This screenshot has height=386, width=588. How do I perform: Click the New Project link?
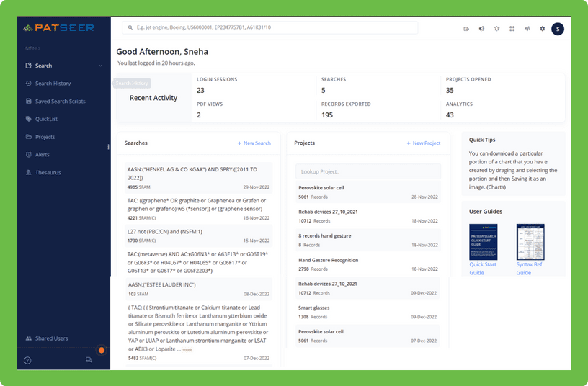(424, 143)
